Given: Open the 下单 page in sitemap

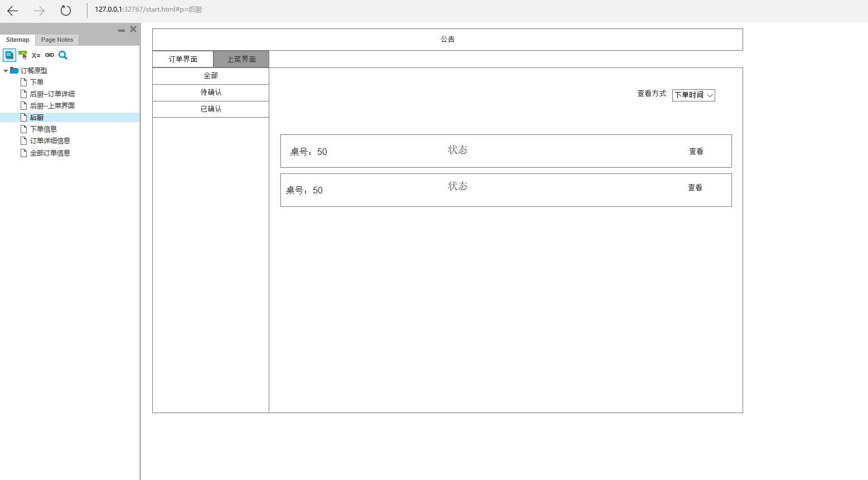Looking at the screenshot, I should pos(37,82).
